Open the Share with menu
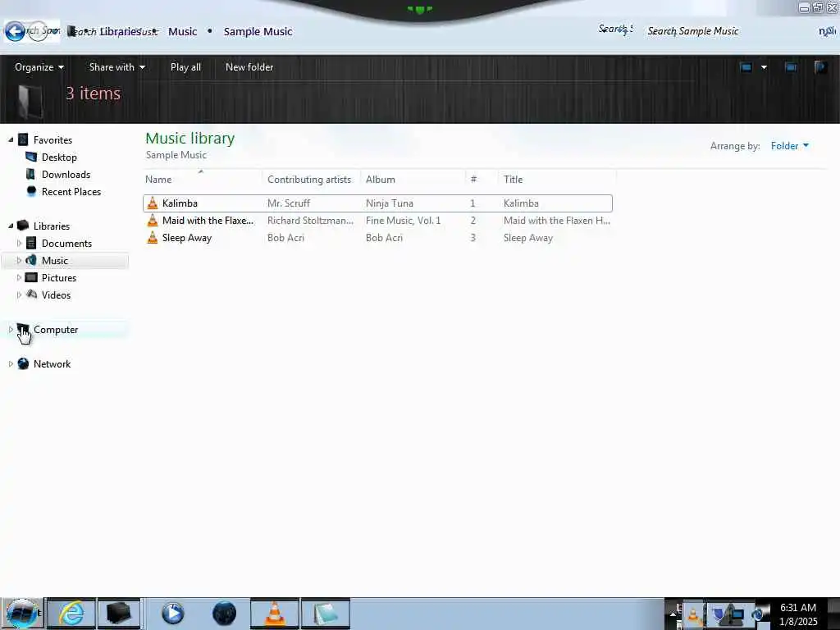840x630 pixels. 116,67
